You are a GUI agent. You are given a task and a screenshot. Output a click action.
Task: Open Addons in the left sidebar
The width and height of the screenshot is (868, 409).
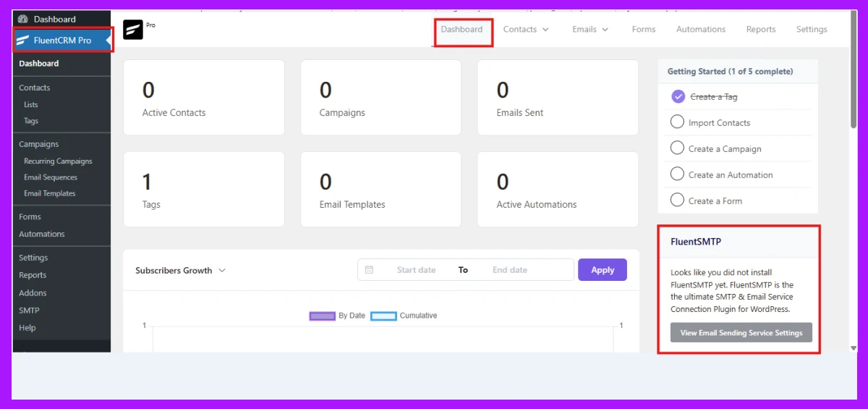33,293
